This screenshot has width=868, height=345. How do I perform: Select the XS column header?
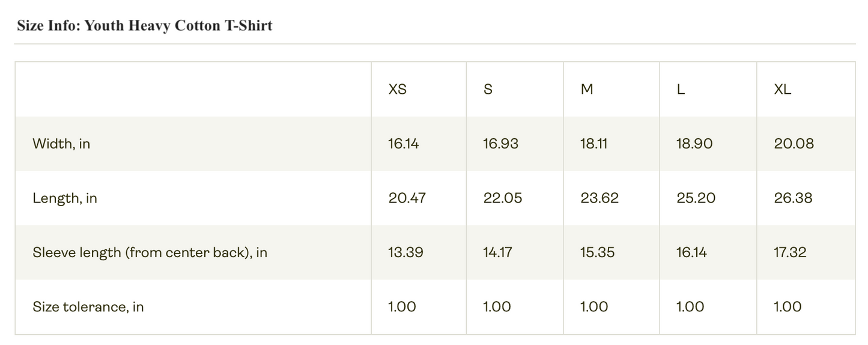click(x=398, y=90)
